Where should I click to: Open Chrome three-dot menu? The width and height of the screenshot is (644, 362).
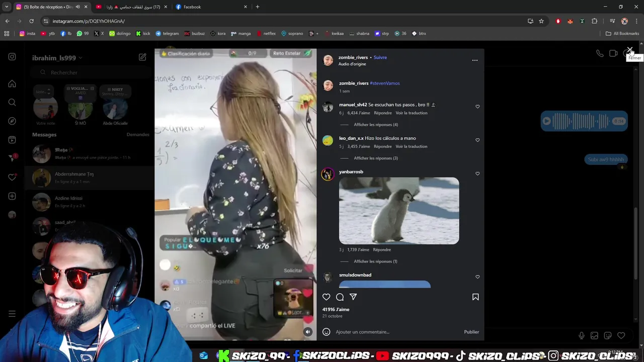tap(637, 21)
